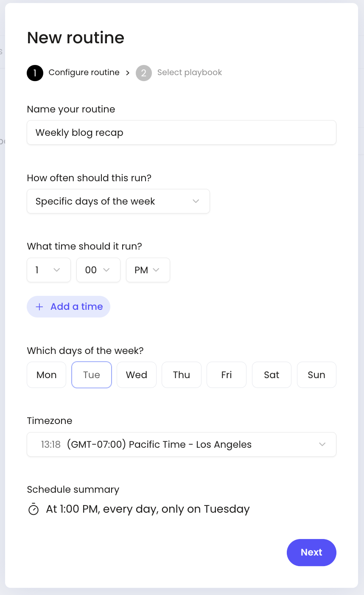Open the hour dropdown showing 1
The image size is (364, 595).
(49, 270)
